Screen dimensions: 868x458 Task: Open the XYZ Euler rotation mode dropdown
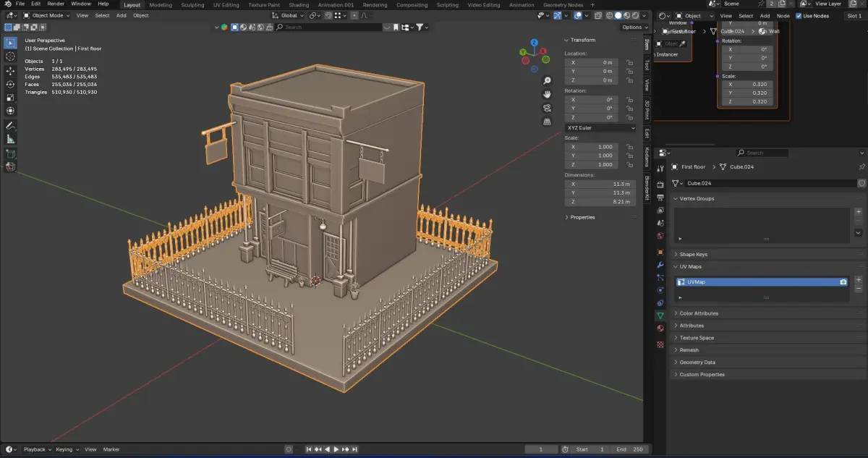click(600, 128)
